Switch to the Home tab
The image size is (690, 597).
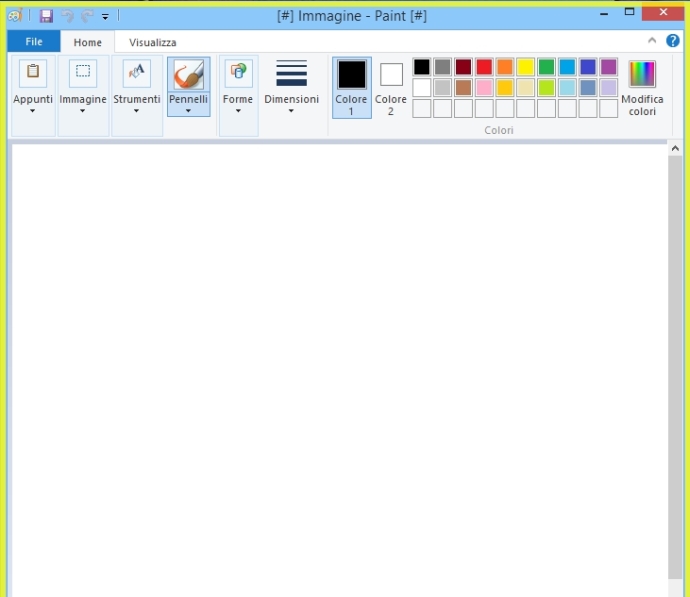[x=88, y=42]
